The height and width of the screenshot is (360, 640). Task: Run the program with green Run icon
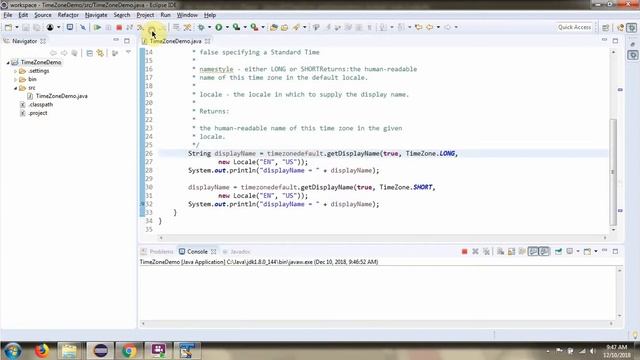219,27
